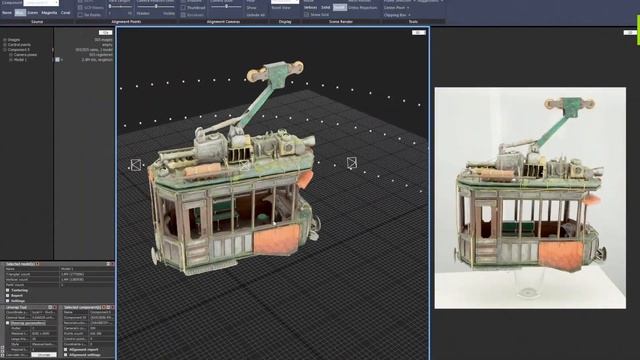640x360 pixels.
Task: Click the Unwrap button in Unwrap Tool
Action: coord(44,355)
